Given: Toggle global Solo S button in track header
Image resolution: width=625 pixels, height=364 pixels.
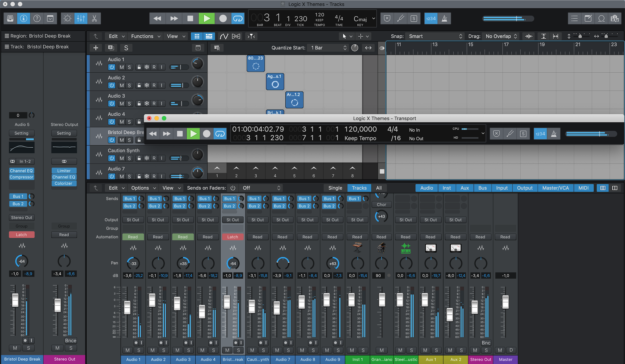Looking at the screenshot, I should (x=126, y=48).
